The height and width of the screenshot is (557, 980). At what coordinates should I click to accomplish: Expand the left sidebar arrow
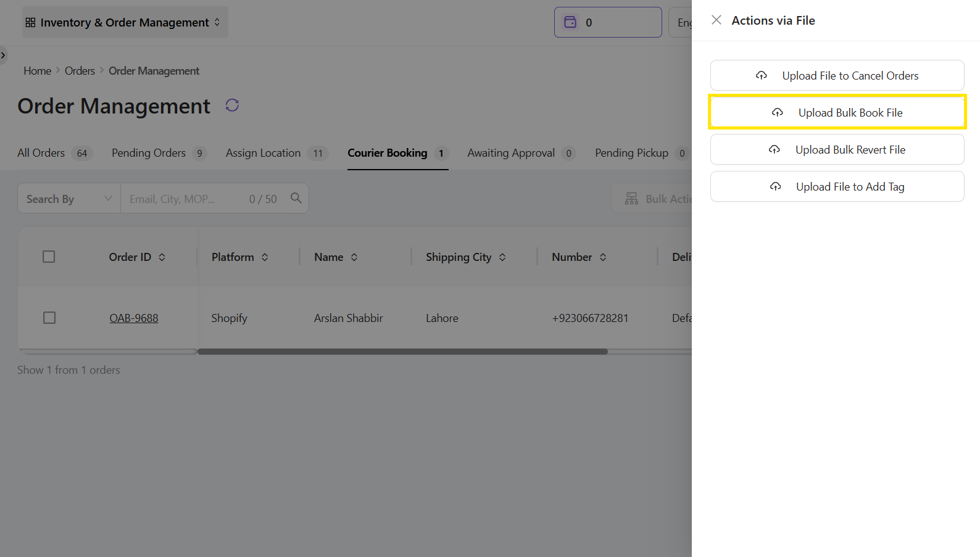tap(3, 56)
